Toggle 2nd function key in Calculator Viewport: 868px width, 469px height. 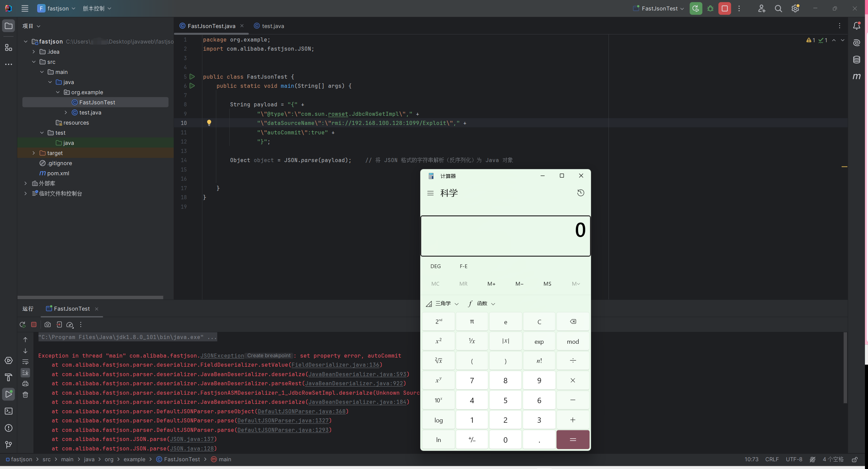(439, 322)
